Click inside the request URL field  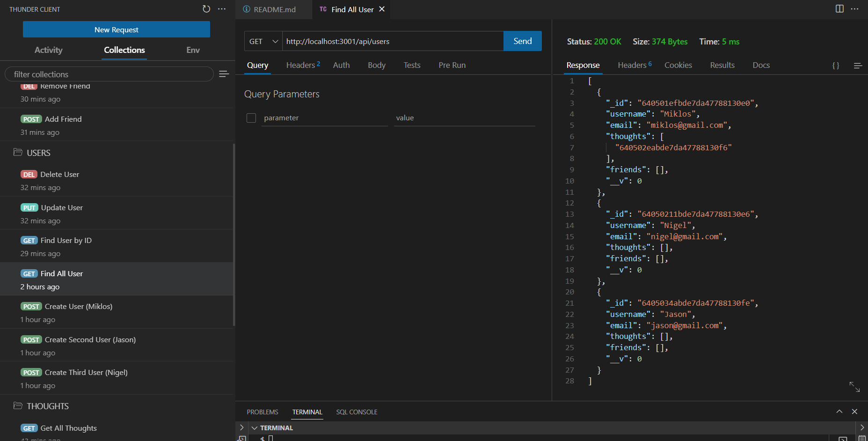coord(393,41)
